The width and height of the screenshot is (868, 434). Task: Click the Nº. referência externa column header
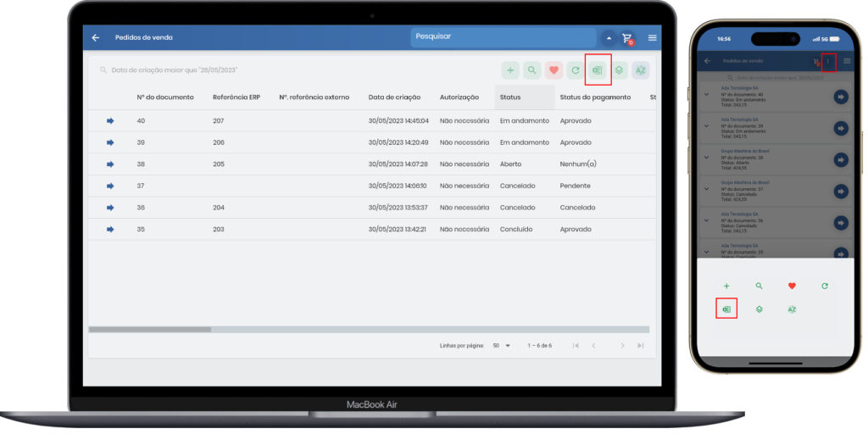click(x=314, y=97)
